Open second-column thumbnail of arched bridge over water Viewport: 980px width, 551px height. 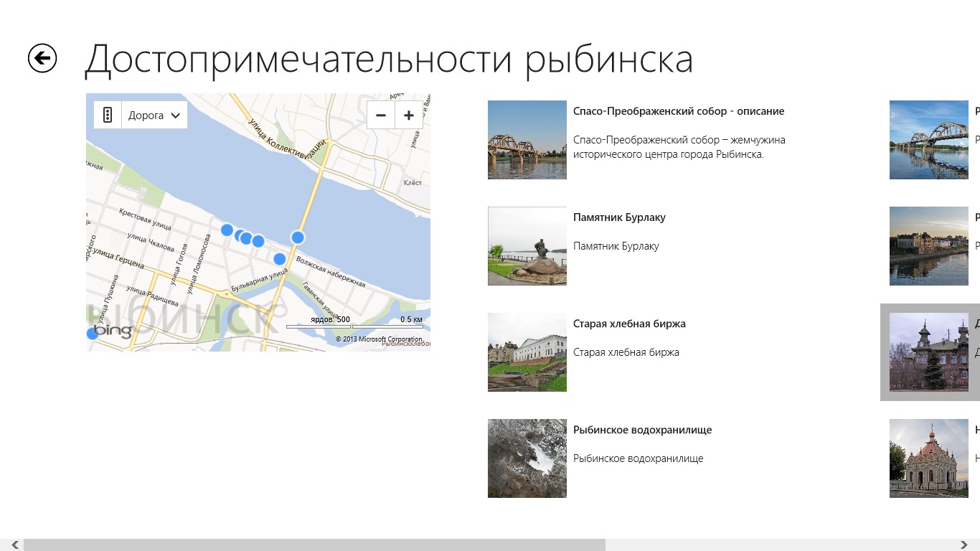[929, 140]
